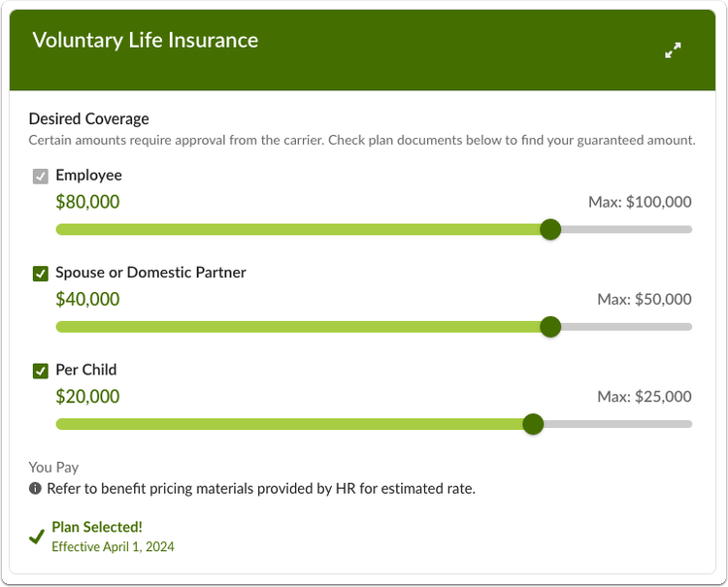Uncheck the Per Child checkbox

point(41,372)
